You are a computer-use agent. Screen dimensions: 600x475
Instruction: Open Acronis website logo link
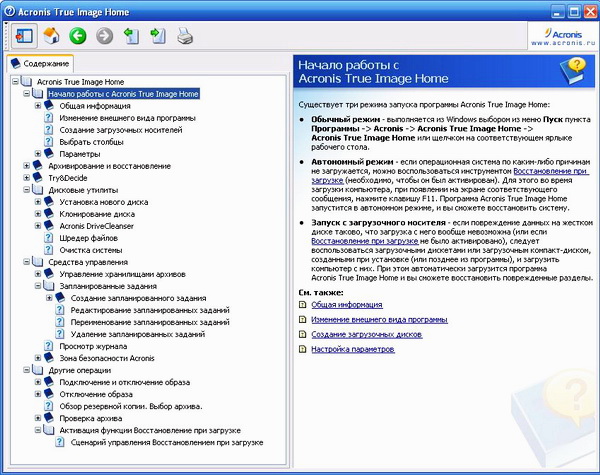click(x=562, y=37)
